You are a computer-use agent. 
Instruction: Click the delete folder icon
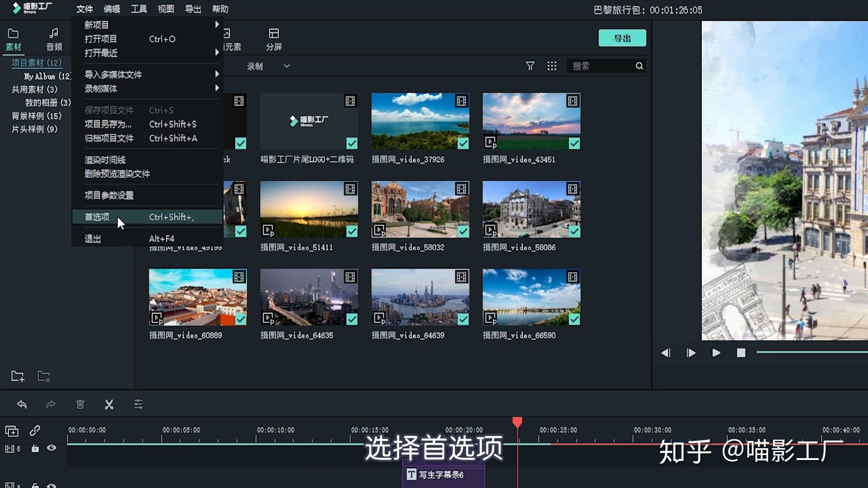click(x=44, y=376)
